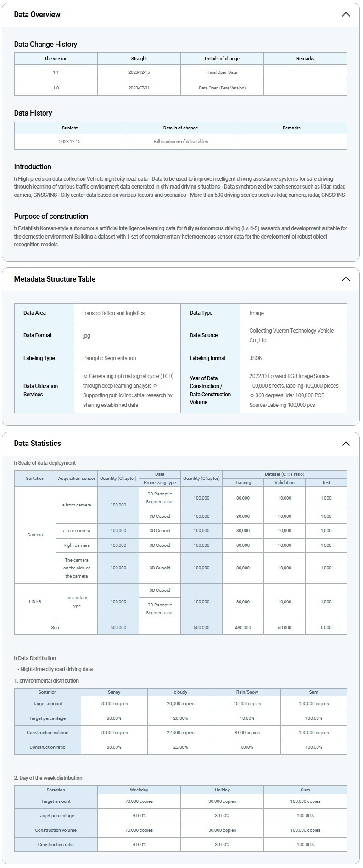Collapse the Metadata Structure Table chevron

pyautogui.click(x=346, y=279)
